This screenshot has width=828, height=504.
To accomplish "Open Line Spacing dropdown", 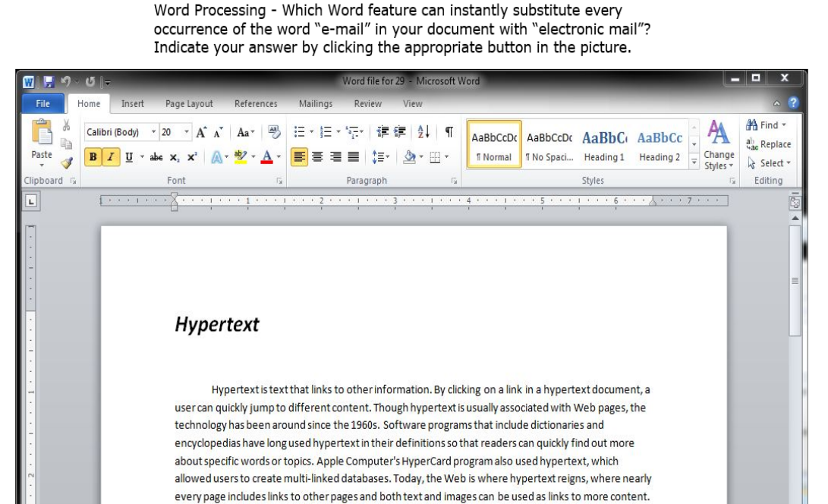I will click(381, 157).
